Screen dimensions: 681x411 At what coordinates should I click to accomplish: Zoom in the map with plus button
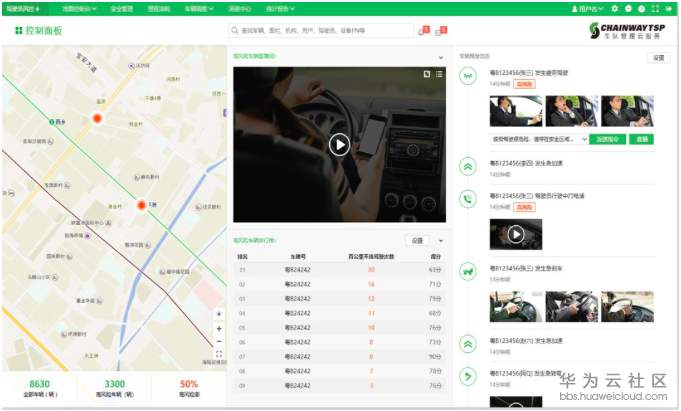point(219,329)
